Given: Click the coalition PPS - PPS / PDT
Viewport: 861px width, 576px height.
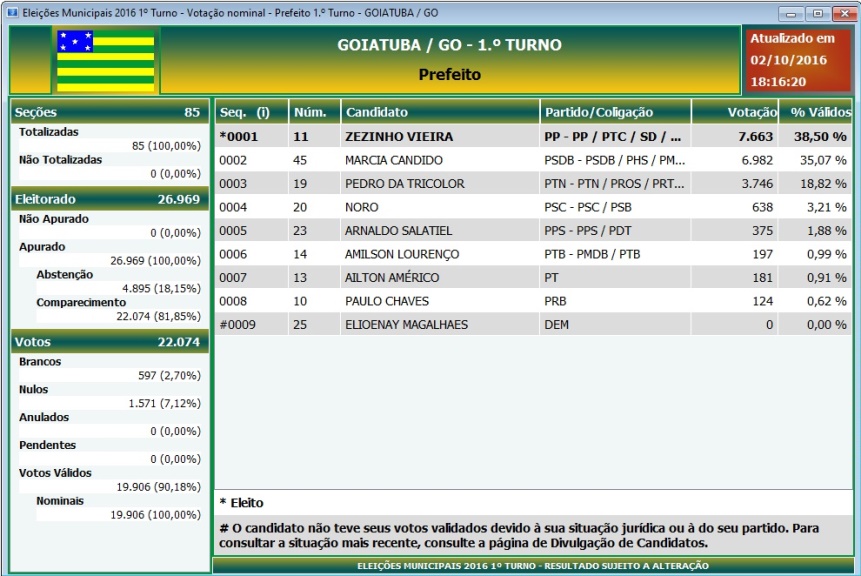Looking at the screenshot, I should (588, 231).
